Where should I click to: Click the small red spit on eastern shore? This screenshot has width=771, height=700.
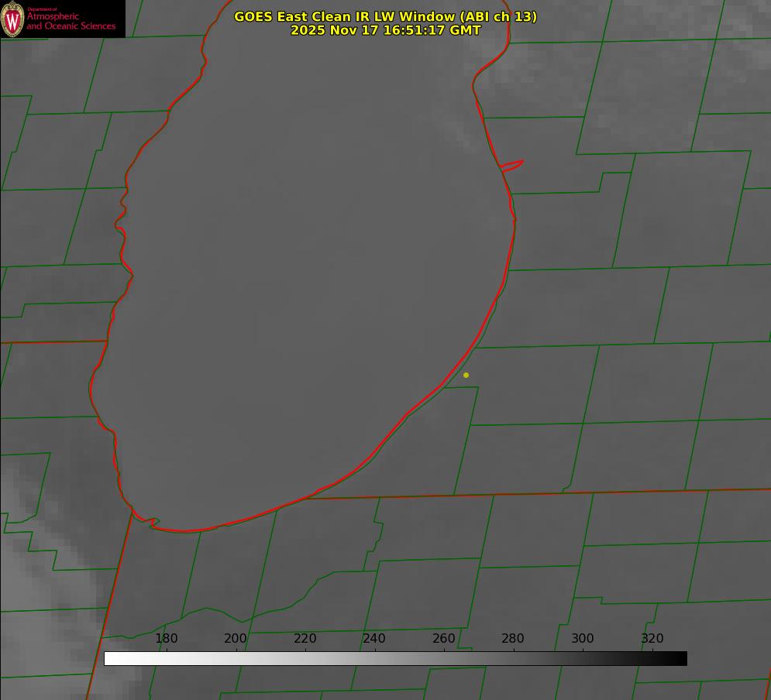point(513,165)
